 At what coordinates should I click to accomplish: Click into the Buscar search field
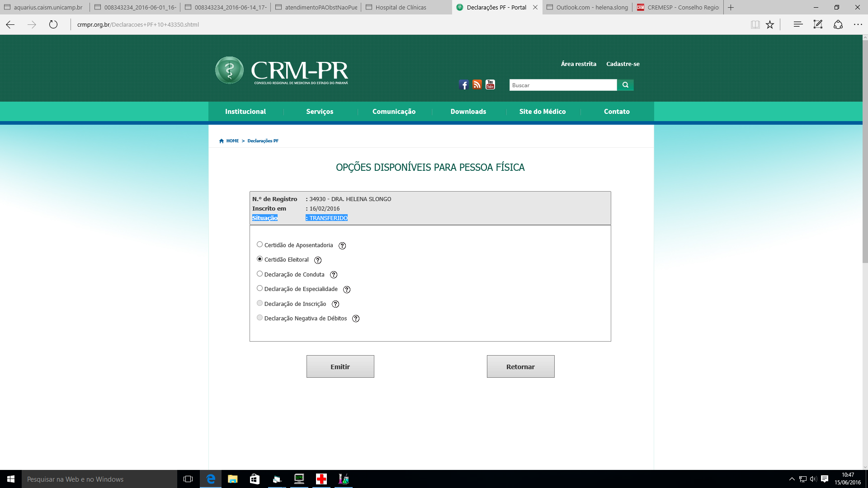click(x=563, y=85)
